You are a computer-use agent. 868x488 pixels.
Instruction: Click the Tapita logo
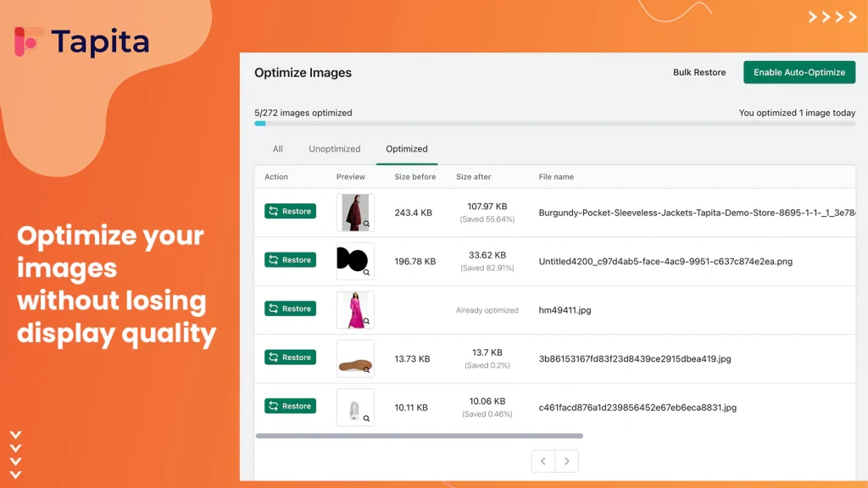coord(81,42)
